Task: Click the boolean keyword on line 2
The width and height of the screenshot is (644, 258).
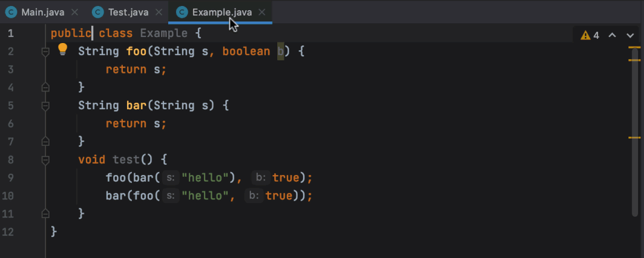Action: (x=246, y=51)
